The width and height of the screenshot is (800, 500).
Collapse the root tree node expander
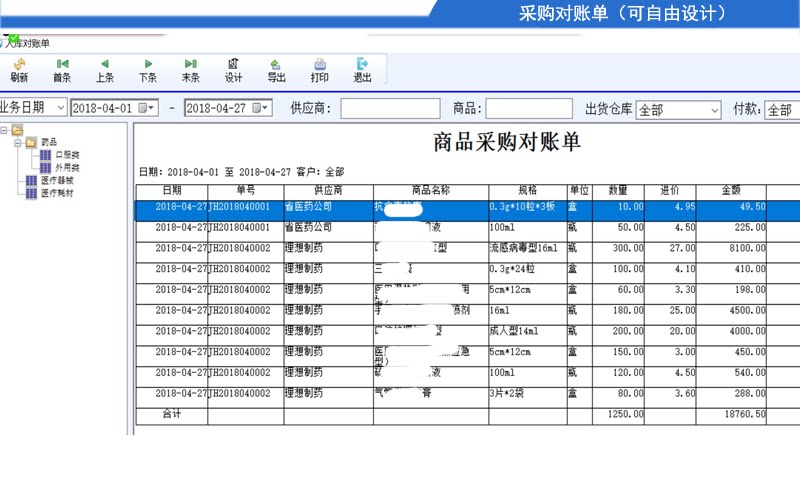[4, 131]
